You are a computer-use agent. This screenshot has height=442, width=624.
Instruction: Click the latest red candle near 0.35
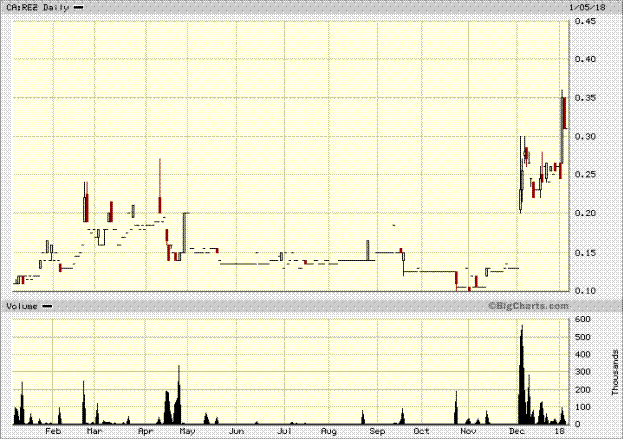[565, 112]
